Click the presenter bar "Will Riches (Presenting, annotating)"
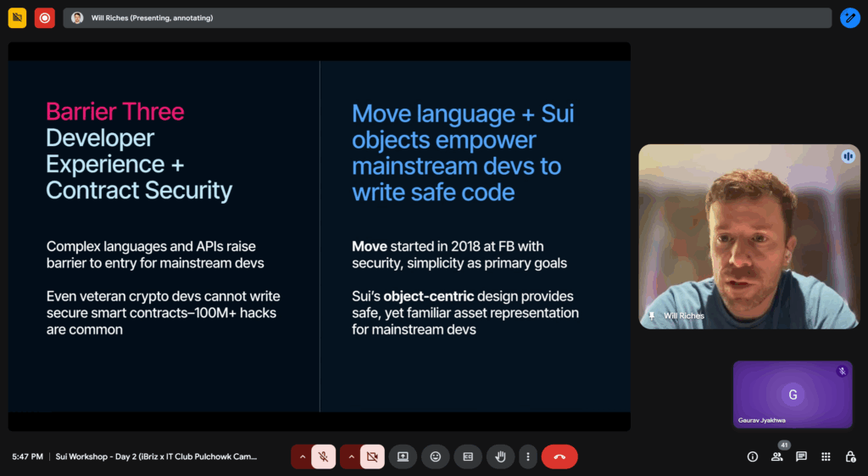This screenshot has width=868, height=476. point(448,18)
